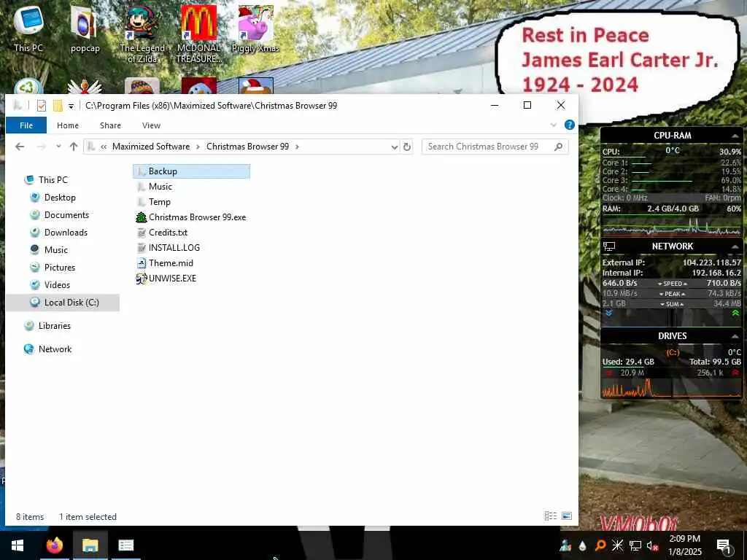The height and width of the screenshot is (560, 747).
Task: Open Libraries in the navigation pane
Action: click(54, 326)
